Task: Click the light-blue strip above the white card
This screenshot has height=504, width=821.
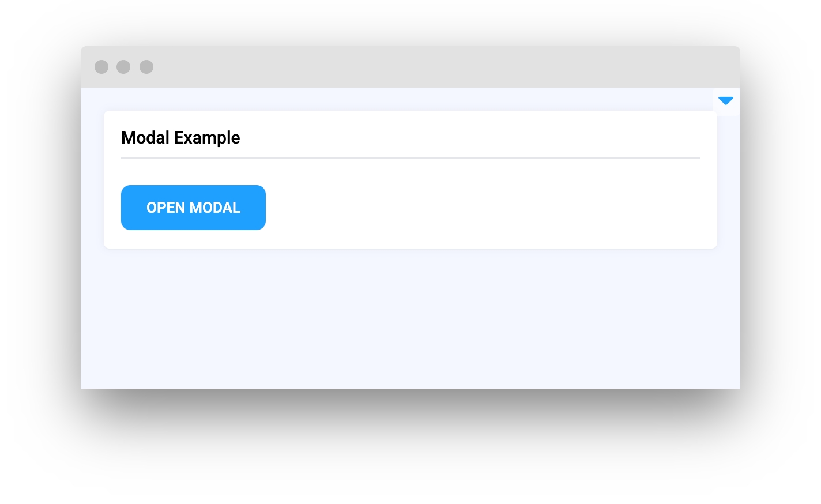Action: [404, 99]
